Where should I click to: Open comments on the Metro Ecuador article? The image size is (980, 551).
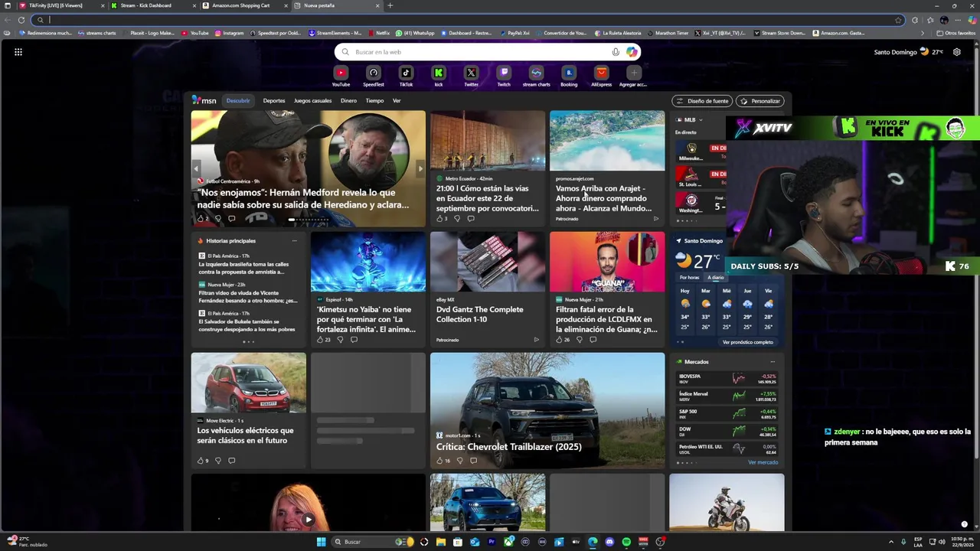pyautogui.click(x=470, y=219)
